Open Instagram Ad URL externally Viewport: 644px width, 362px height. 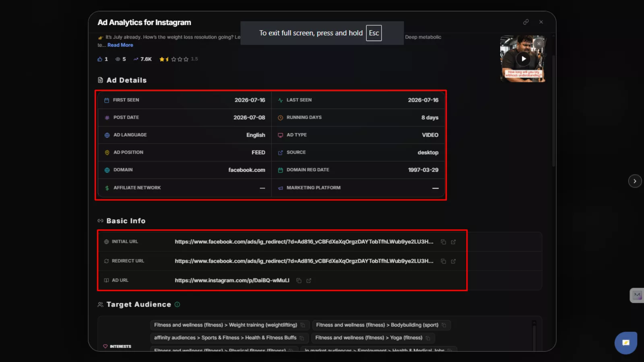click(309, 281)
